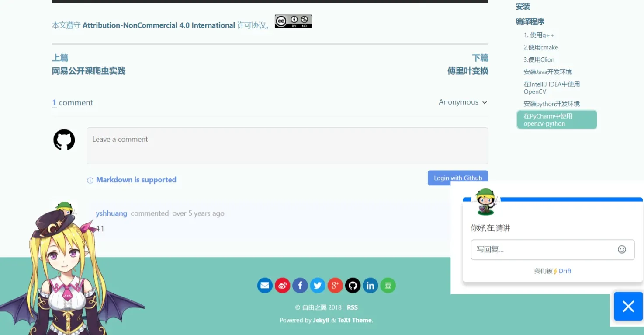Go to next post 傅里叶变换
The width and height of the screenshot is (644, 335).
coord(467,71)
